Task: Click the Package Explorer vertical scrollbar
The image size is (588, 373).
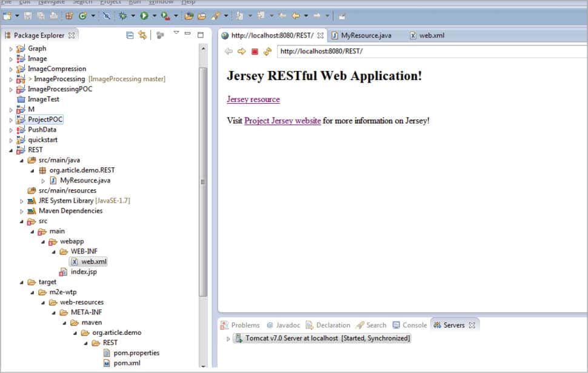Action: pyautogui.click(x=203, y=182)
